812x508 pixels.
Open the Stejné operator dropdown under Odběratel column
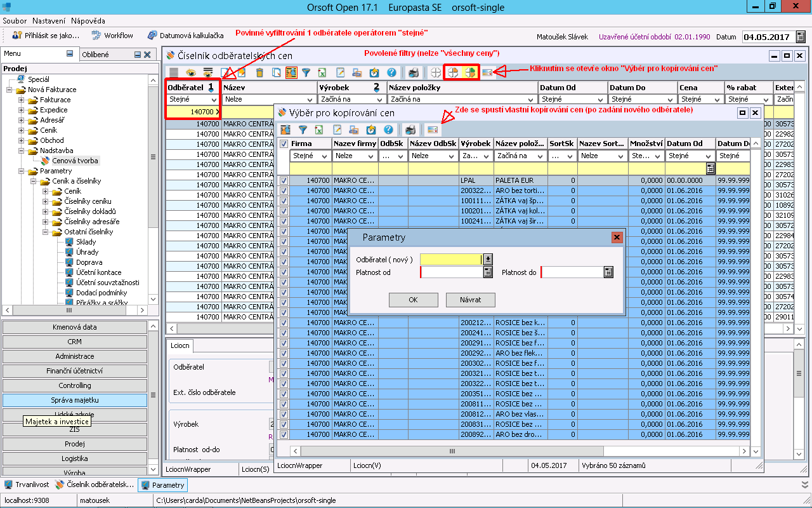point(213,100)
